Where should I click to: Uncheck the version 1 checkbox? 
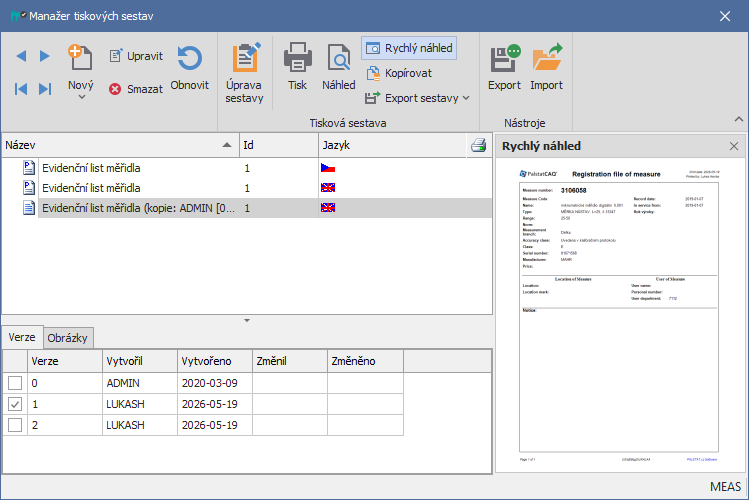click(15, 404)
